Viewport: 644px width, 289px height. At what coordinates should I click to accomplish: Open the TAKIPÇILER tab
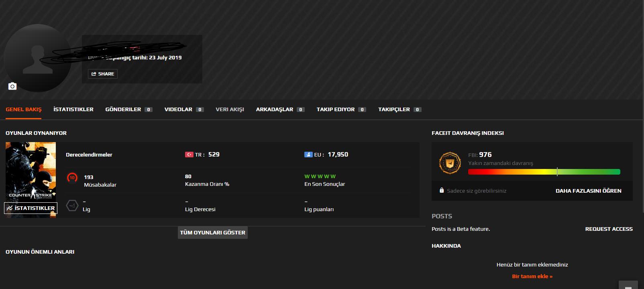[x=399, y=109]
